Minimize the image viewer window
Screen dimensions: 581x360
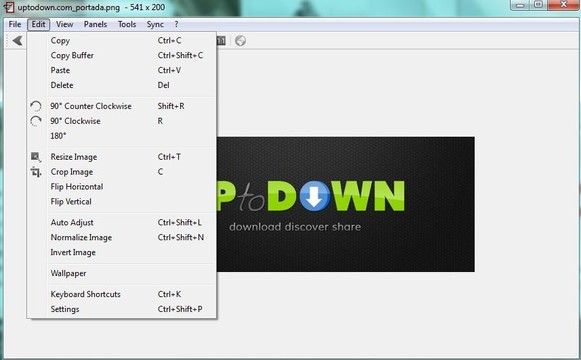pyautogui.click(x=520, y=5)
